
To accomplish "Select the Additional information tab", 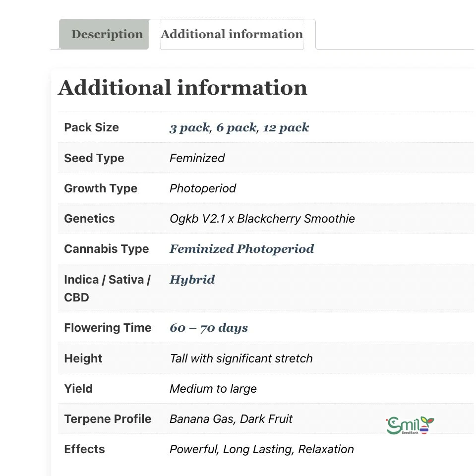I will point(232,34).
